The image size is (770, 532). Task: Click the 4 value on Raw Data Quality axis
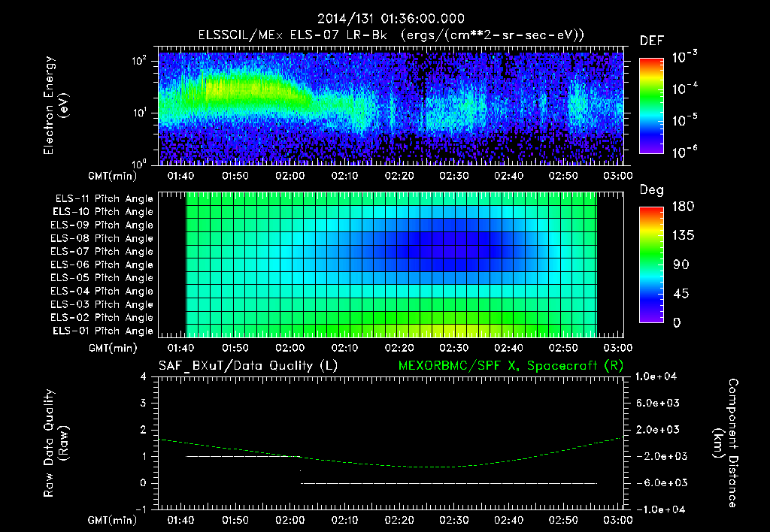[x=144, y=377]
